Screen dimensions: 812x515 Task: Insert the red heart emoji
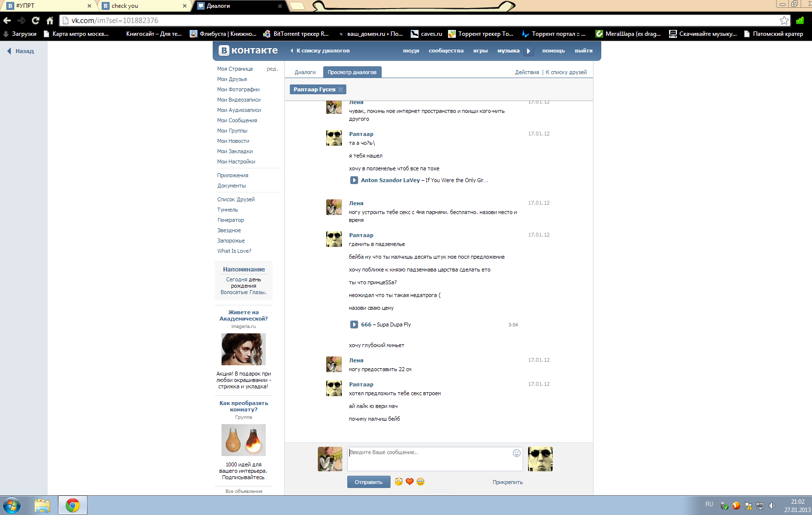(410, 482)
